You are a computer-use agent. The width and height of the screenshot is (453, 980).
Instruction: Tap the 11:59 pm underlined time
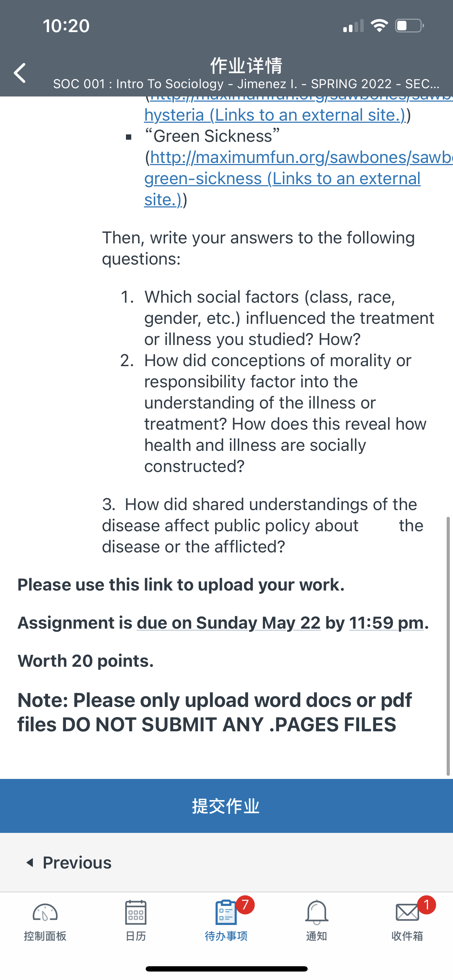pos(386,623)
